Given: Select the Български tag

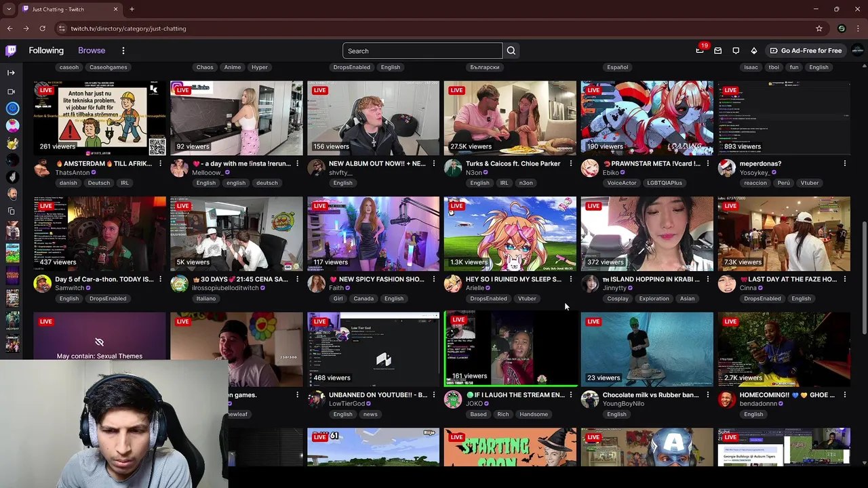Looking at the screenshot, I should click(485, 67).
